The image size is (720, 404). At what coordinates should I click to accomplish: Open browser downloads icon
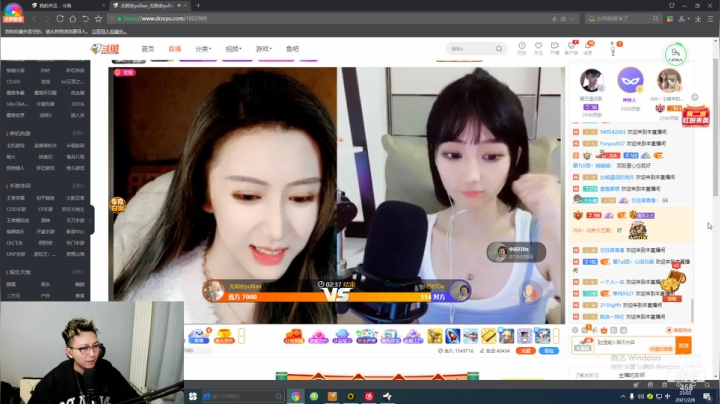[698, 19]
